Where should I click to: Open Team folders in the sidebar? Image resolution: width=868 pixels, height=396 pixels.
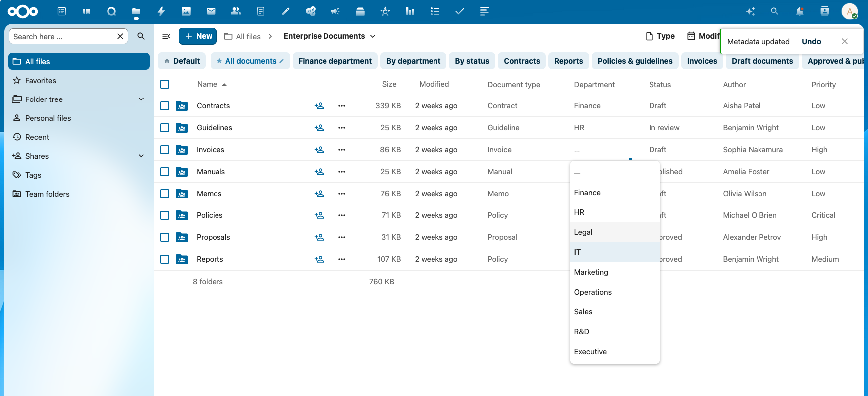coord(79,194)
